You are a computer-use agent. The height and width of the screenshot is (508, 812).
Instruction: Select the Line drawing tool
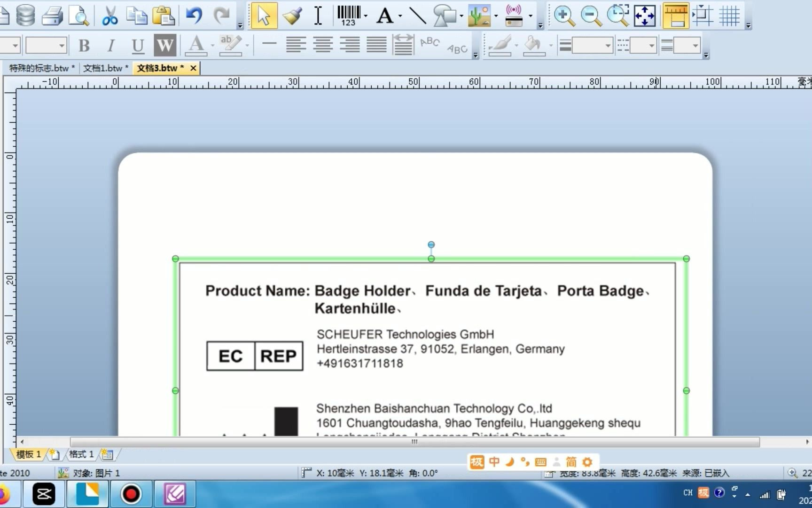coord(417,16)
